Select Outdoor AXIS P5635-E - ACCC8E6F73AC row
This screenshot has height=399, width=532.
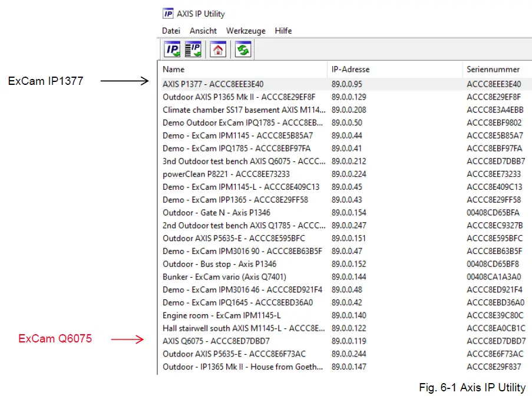pyautogui.click(x=345, y=354)
